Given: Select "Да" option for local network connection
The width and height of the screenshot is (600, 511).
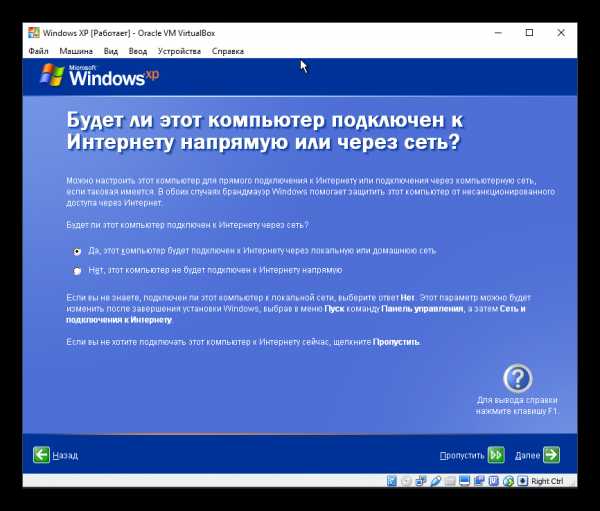Looking at the screenshot, I should (77, 251).
